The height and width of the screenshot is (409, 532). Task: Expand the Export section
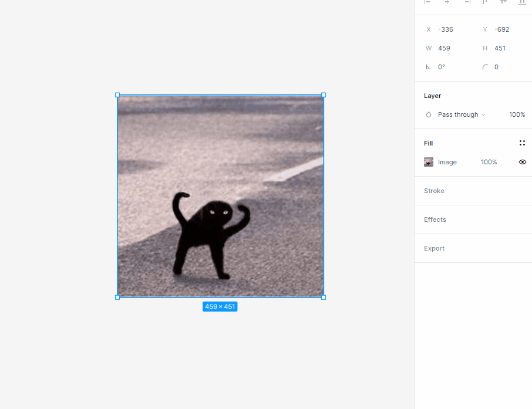click(434, 248)
